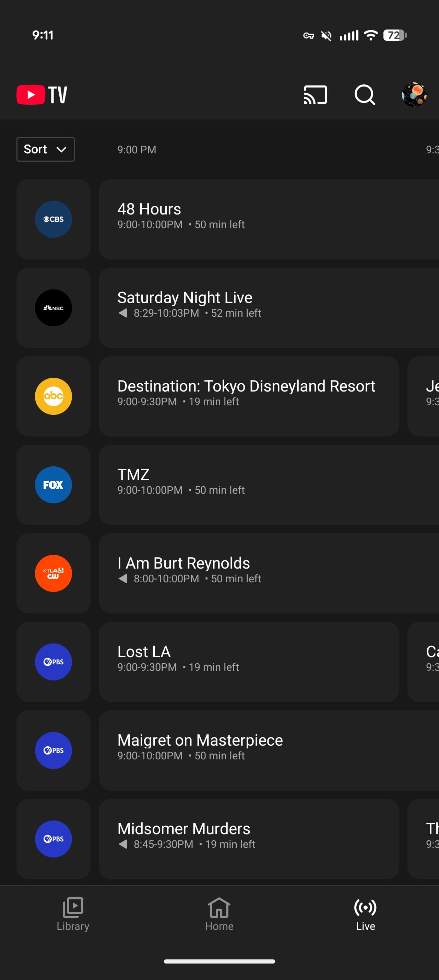Choose the FOX channel logo
This screenshot has height=980, width=439.
tap(53, 485)
